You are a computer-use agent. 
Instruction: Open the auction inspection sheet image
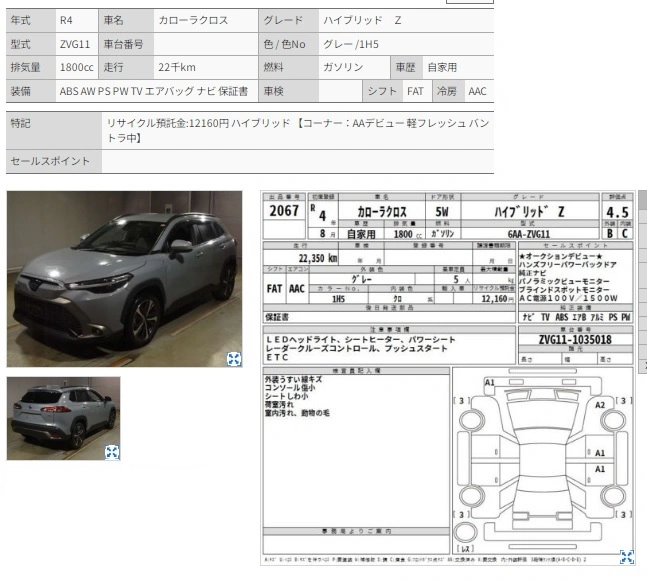point(448,378)
